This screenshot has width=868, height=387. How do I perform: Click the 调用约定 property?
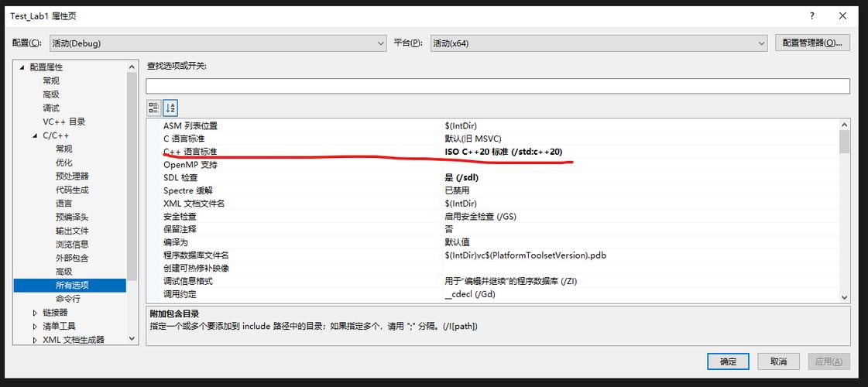click(x=180, y=295)
